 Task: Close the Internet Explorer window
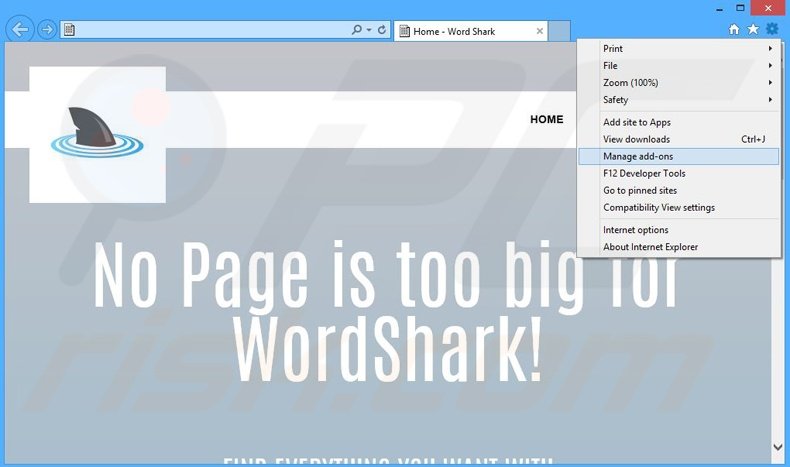pos(768,8)
